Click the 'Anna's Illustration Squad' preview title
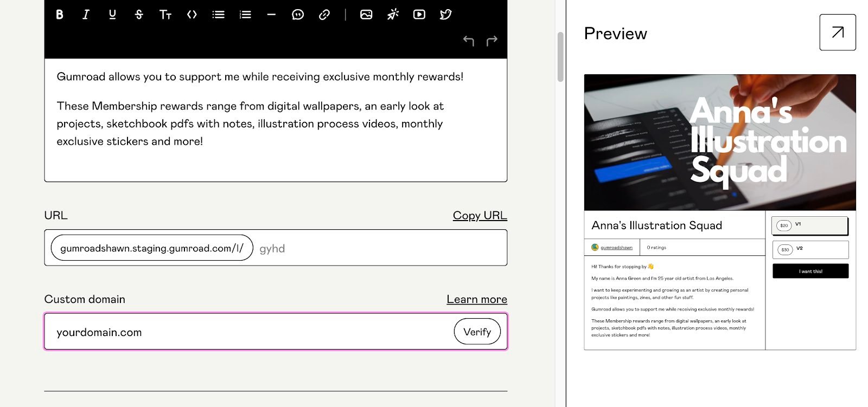The width and height of the screenshot is (868, 407). click(x=656, y=225)
